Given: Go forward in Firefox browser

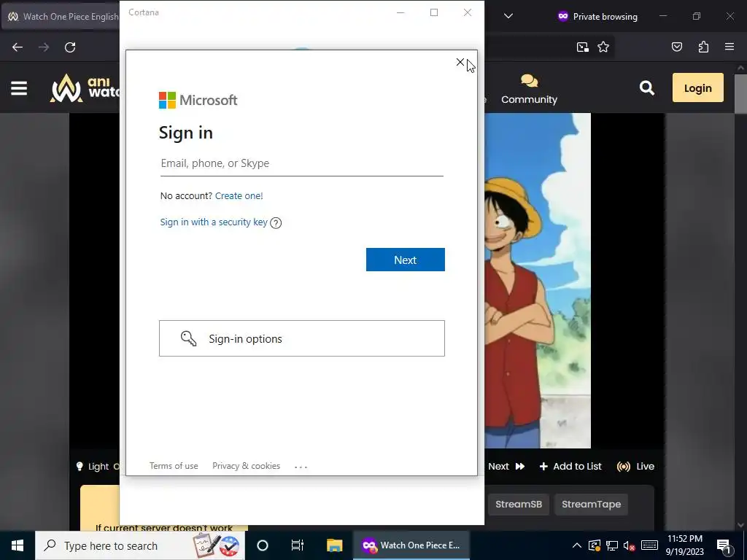Looking at the screenshot, I should pyautogui.click(x=44, y=47).
